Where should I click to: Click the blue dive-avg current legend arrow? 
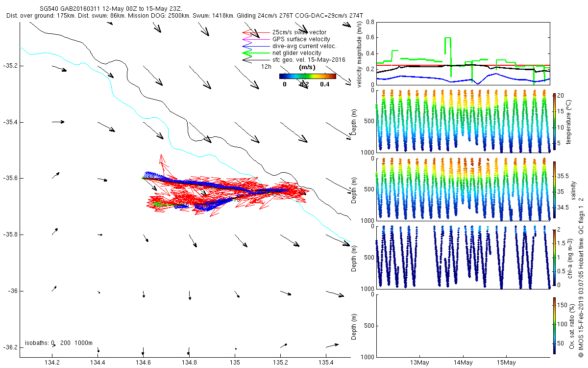click(x=254, y=46)
